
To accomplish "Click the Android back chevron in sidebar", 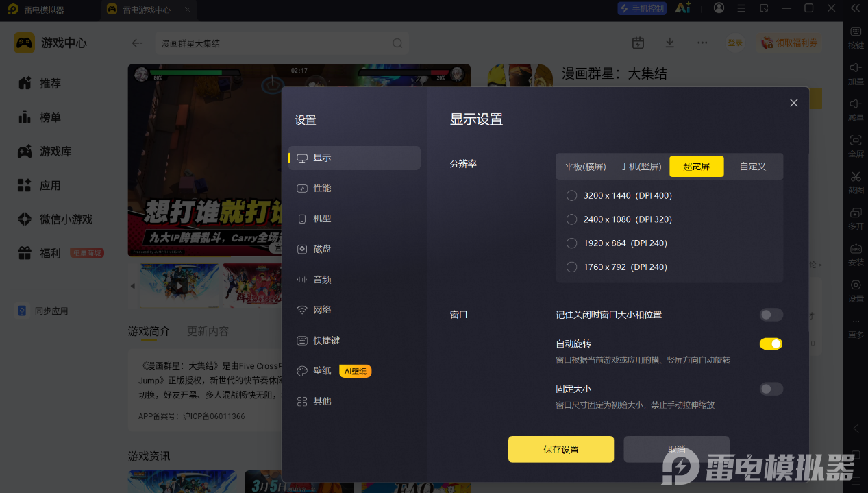I will click(x=856, y=429).
